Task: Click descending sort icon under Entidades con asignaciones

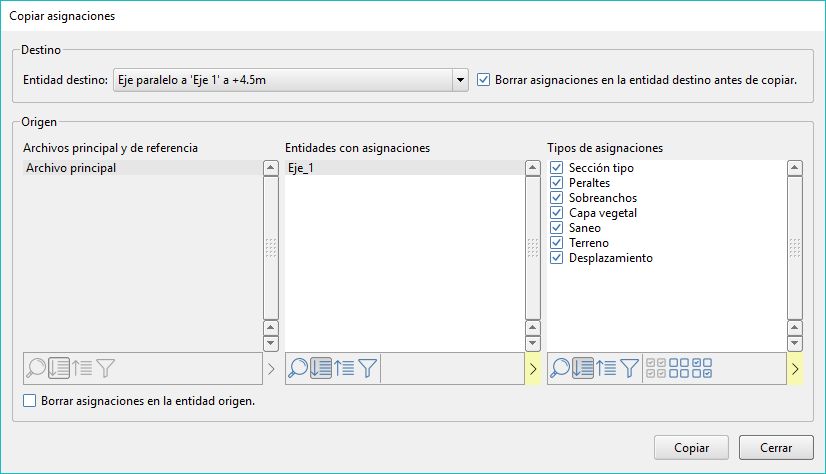Action: [321, 368]
